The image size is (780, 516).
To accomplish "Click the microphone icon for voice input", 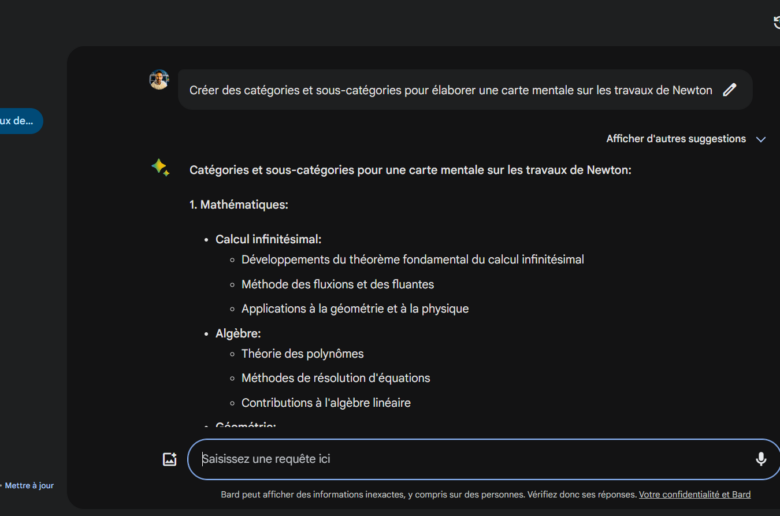I will (760, 459).
